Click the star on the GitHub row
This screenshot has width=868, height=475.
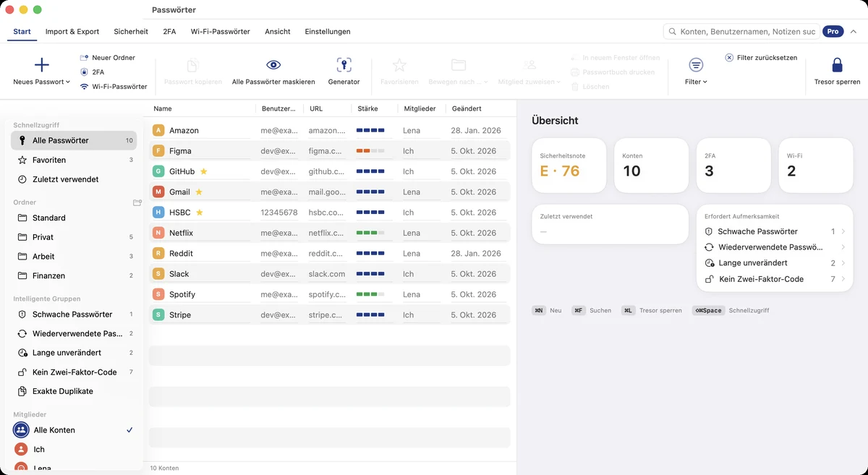tap(203, 171)
